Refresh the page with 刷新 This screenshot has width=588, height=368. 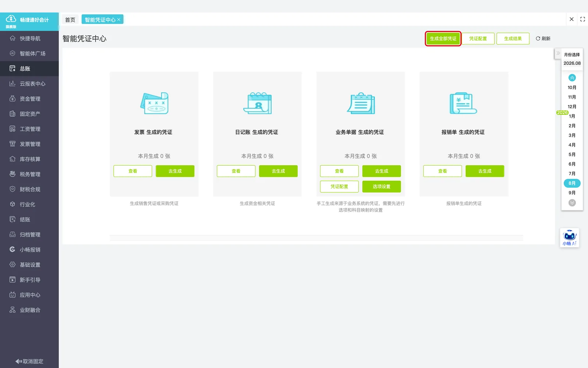pyautogui.click(x=543, y=39)
